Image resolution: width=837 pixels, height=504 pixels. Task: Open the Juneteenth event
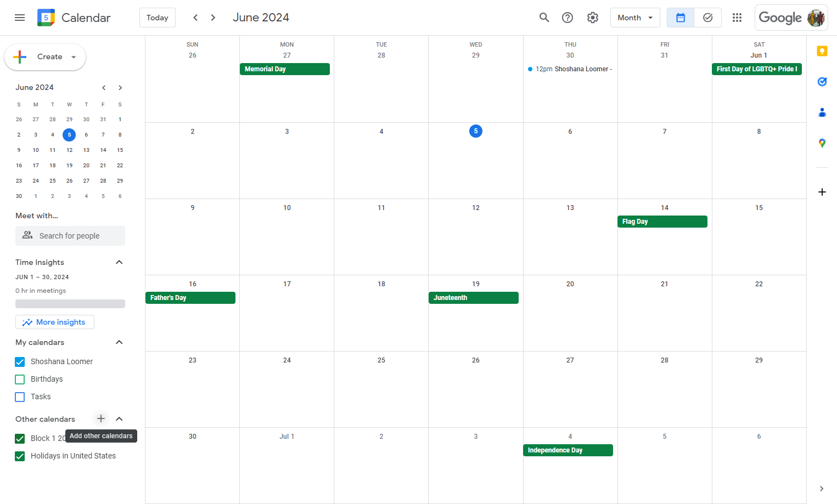point(473,298)
